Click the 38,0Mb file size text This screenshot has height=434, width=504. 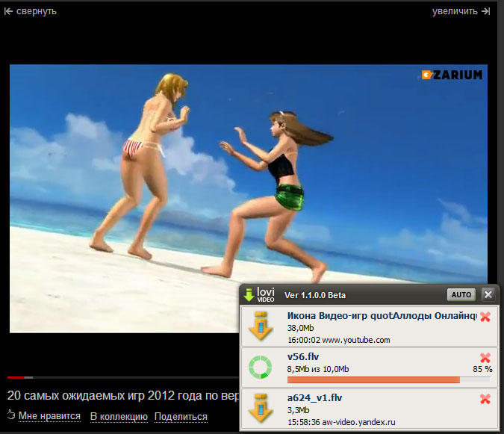coord(301,328)
